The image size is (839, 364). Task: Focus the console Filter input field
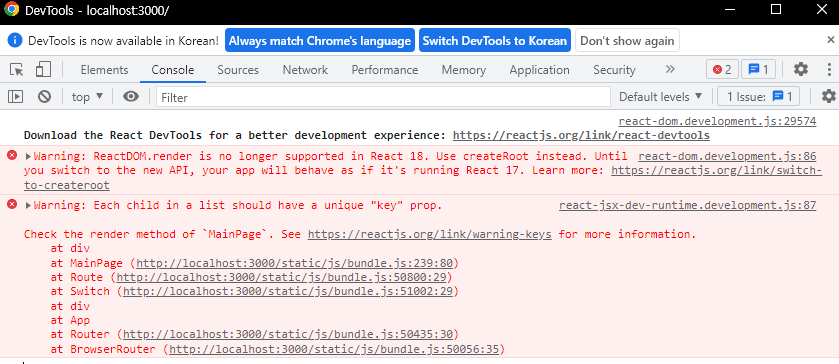tap(383, 97)
